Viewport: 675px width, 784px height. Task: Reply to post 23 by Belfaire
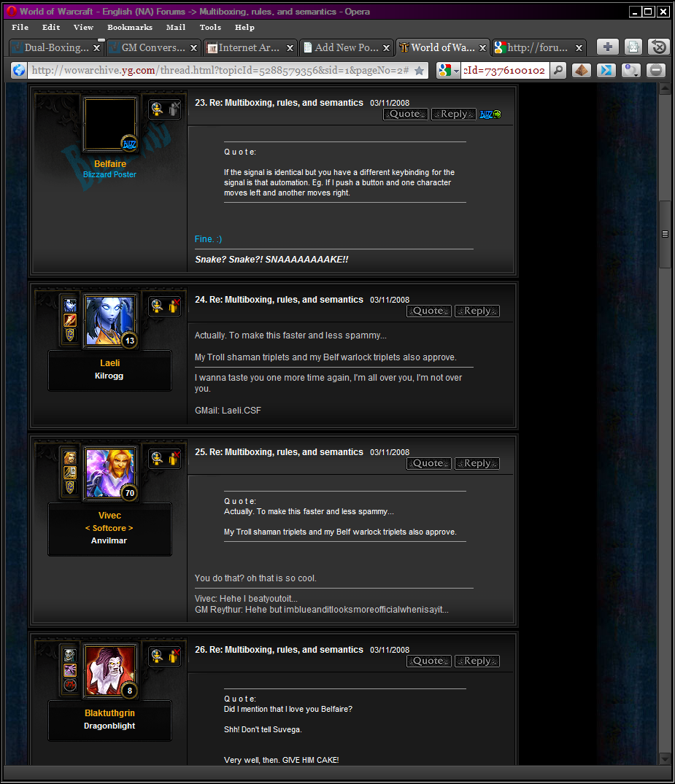pyautogui.click(x=453, y=114)
